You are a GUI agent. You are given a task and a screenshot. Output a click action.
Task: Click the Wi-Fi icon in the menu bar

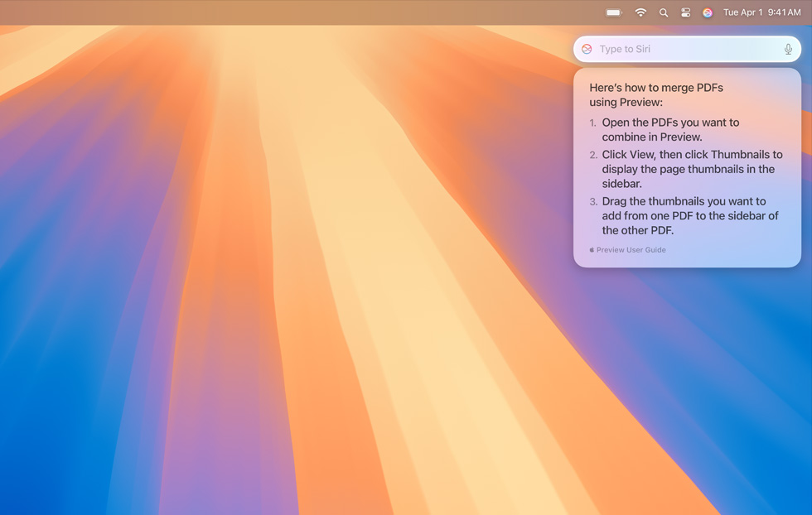pyautogui.click(x=640, y=12)
